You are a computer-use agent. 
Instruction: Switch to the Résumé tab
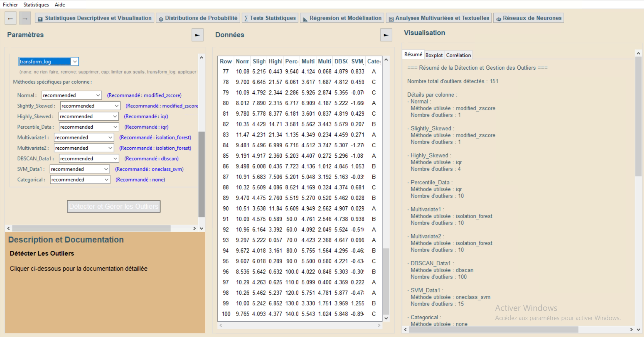tap(413, 55)
